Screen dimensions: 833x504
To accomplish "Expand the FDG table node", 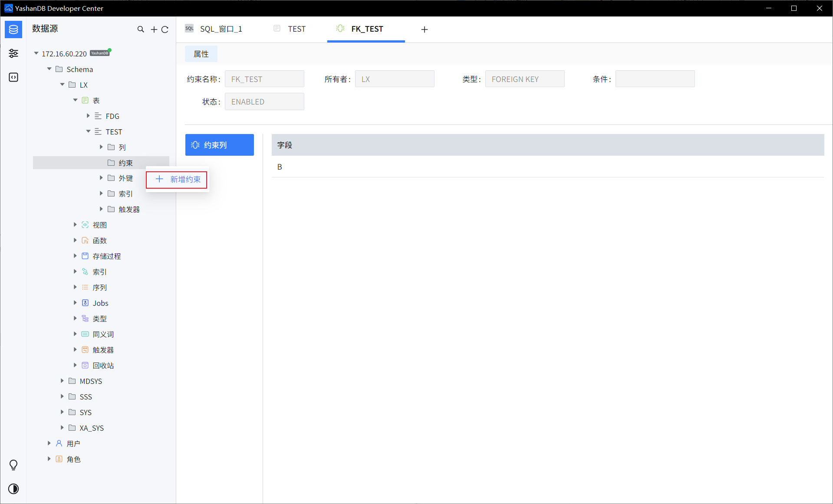I will tap(88, 116).
